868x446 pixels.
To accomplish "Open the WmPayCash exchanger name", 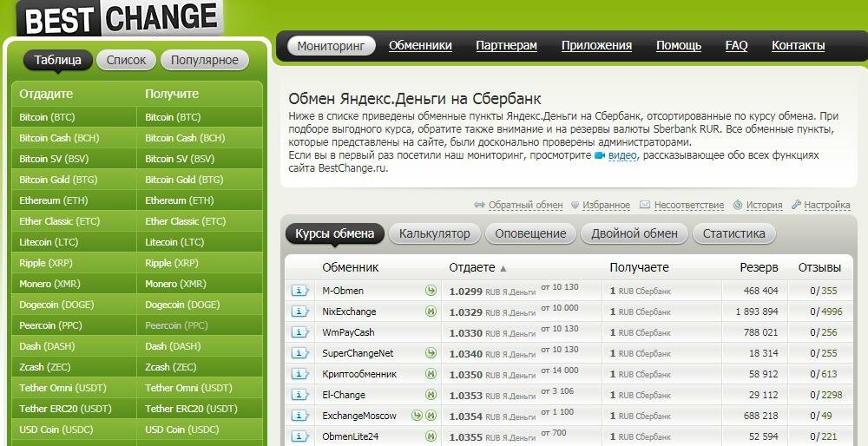I will pos(348,332).
